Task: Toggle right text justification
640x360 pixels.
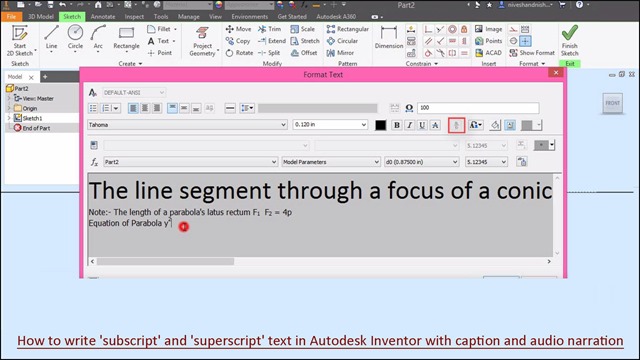Action: point(157,108)
